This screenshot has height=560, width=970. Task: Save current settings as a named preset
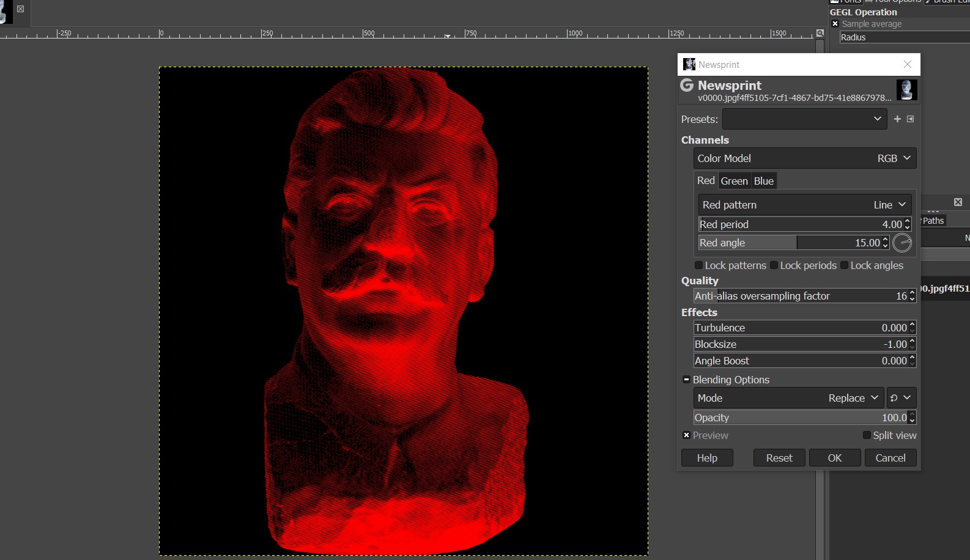(x=897, y=119)
